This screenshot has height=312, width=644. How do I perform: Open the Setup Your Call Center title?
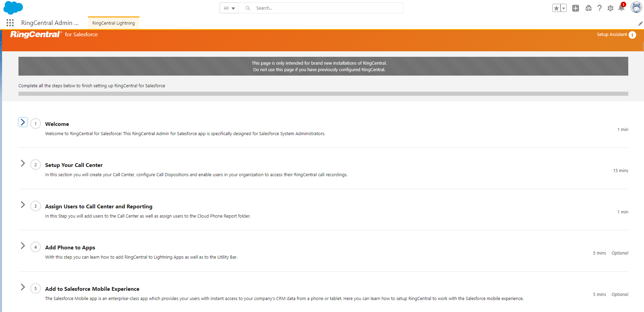(74, 165)
